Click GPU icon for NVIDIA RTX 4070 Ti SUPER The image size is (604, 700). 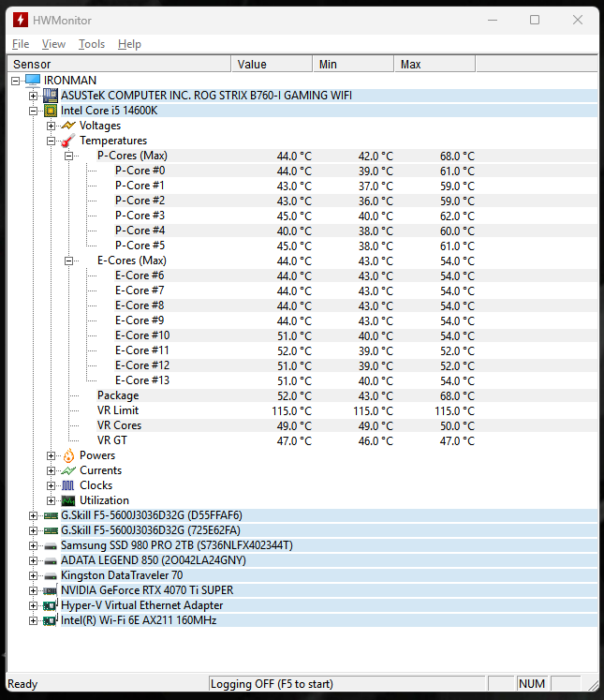point(51,590)
